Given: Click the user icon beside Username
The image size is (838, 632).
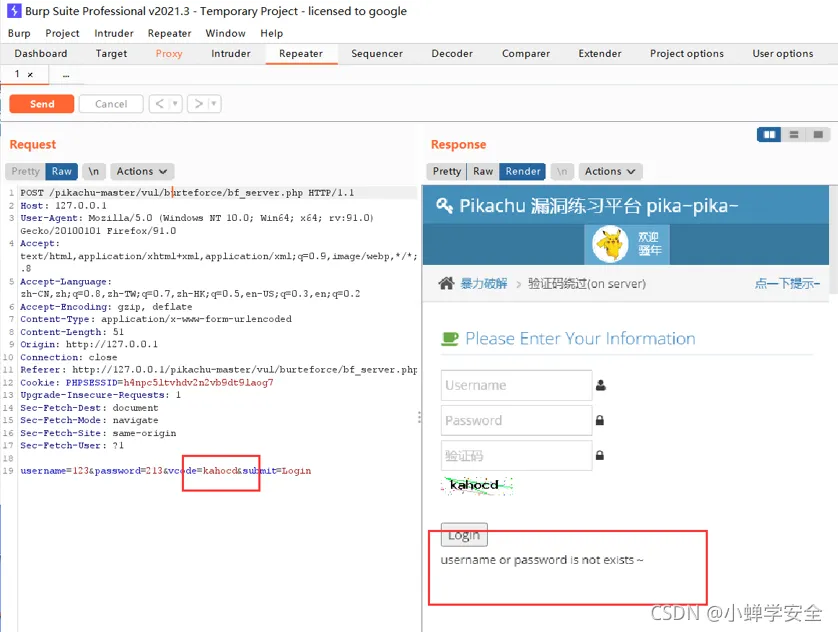Looking at the screenshot, I should pyautogui.click(x=601, y=385).
